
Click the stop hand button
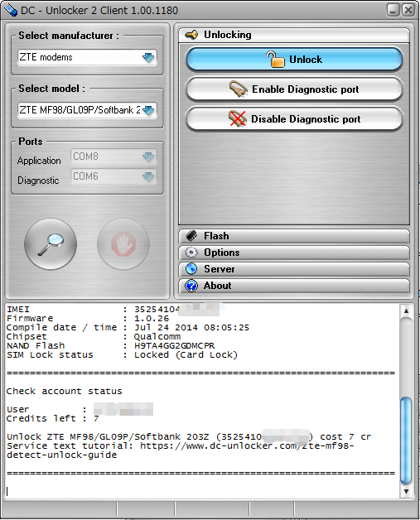point(123,243)
